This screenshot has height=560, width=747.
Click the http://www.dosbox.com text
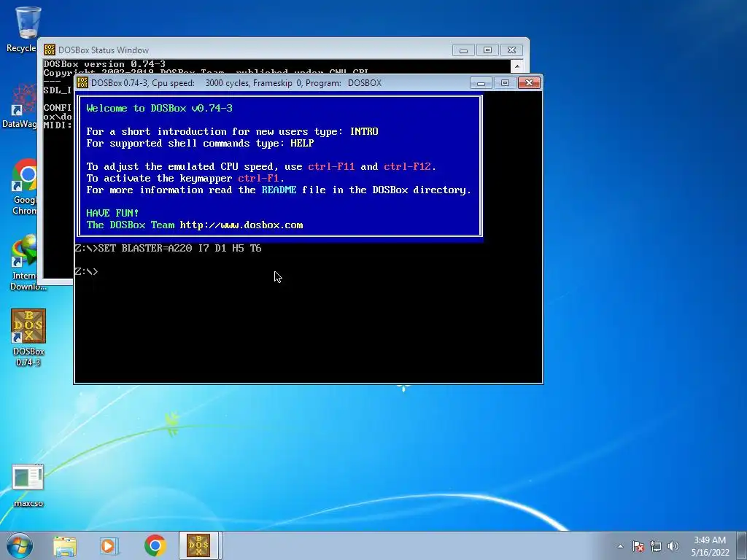pos(241,225)
